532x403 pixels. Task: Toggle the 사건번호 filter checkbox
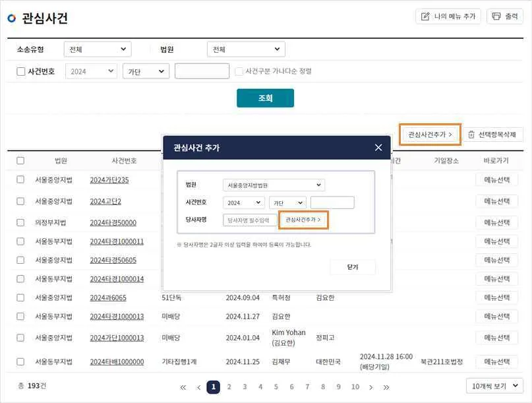20,71
